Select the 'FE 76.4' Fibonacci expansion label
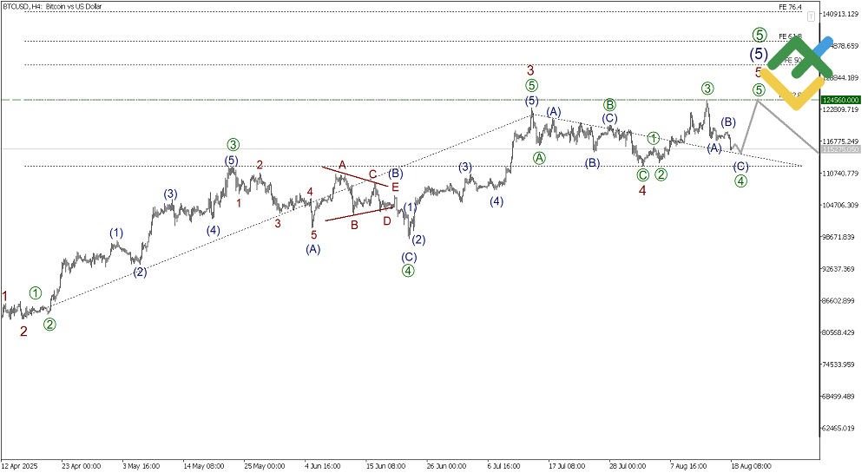 [x=790, y=7]
